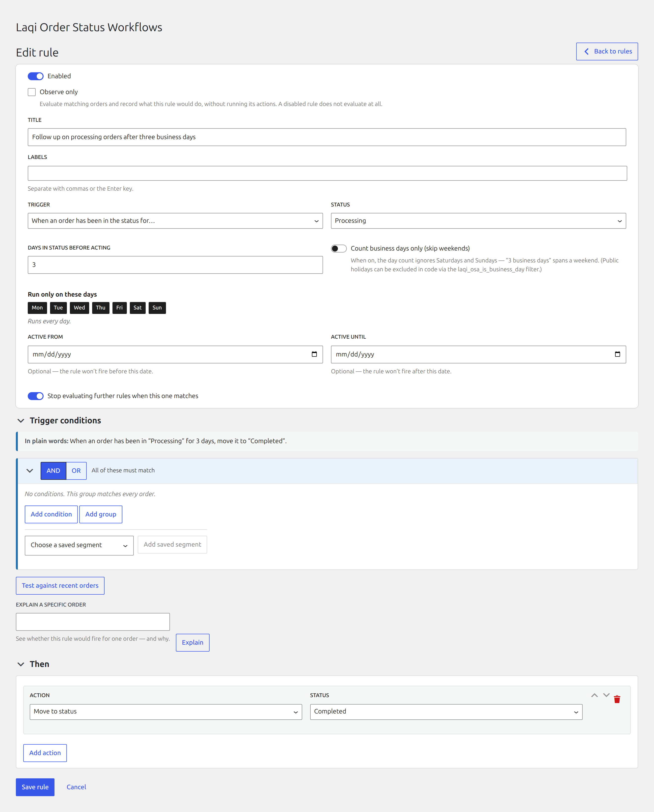
Task: Toggle the Fri day chip
Action: pyautogui.click(x=119, y=308)
